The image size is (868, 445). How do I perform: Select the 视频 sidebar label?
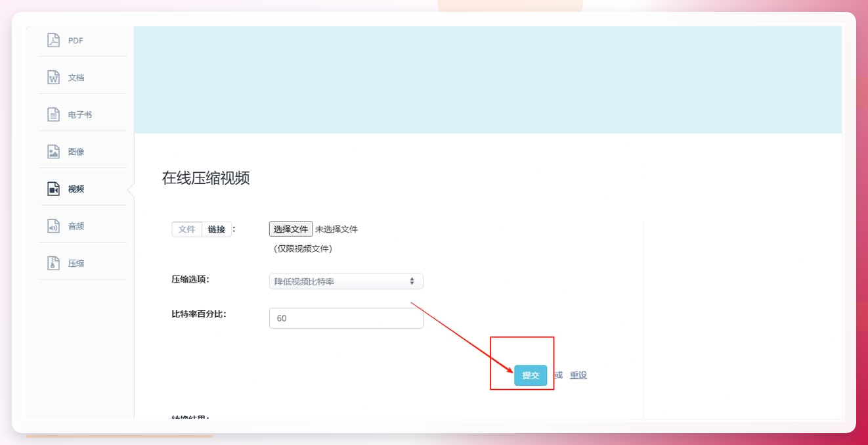(76, 189)
